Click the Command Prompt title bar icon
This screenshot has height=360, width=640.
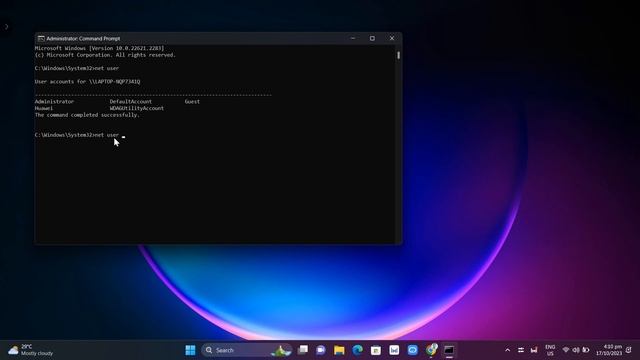click(41, 38)
